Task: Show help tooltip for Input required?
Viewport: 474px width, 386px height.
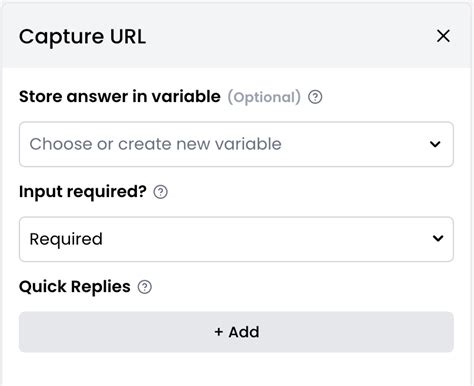Action: tap(160, 192)
